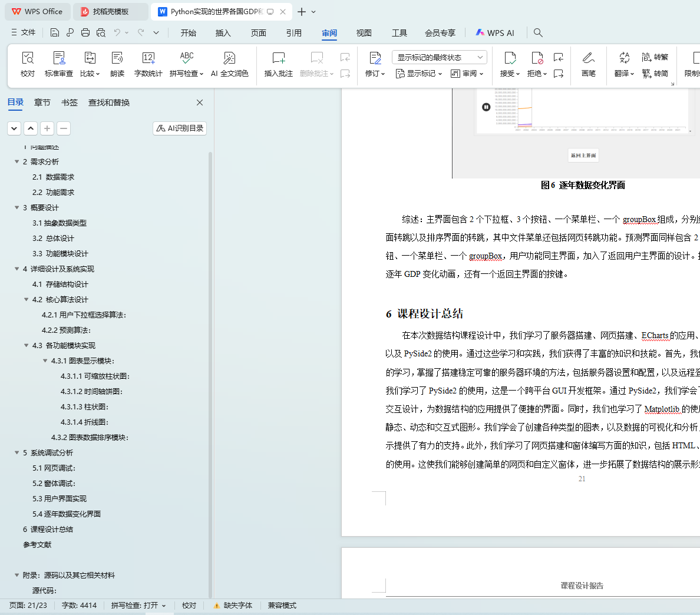Click the undo arrow
This screenshot has height=615, width=700.
[117, 32]
